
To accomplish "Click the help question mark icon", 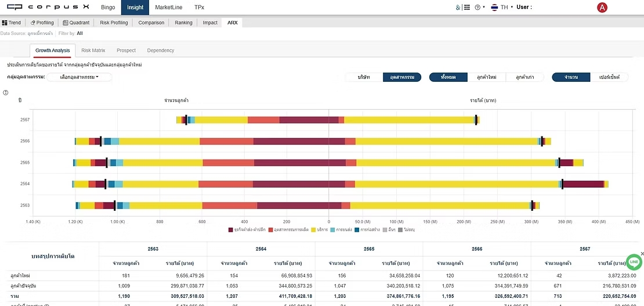I will click(477, 8).
